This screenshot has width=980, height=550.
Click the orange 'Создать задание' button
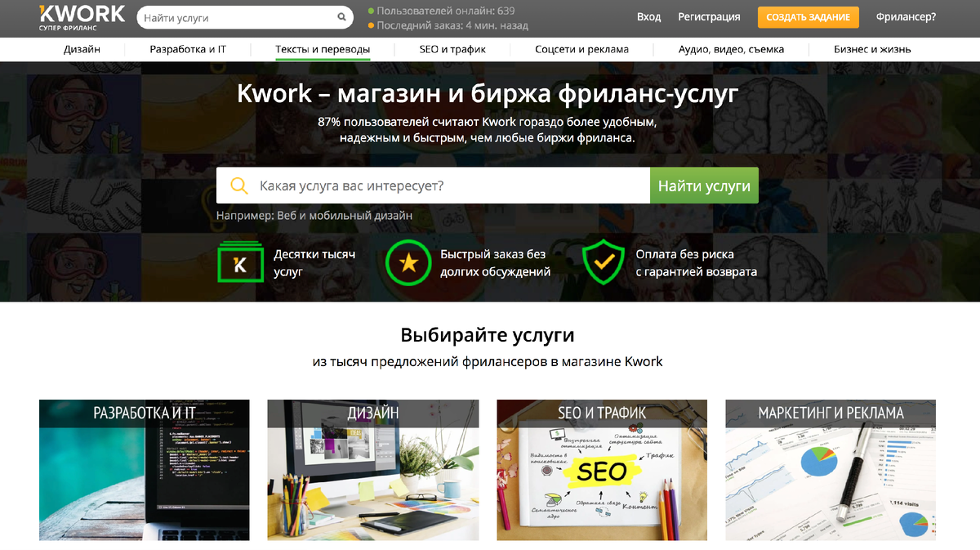pos(808,17)
